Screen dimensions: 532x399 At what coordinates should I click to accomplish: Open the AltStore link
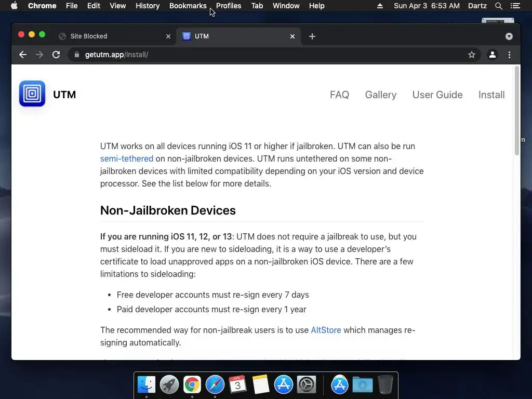tap(326, 330)
